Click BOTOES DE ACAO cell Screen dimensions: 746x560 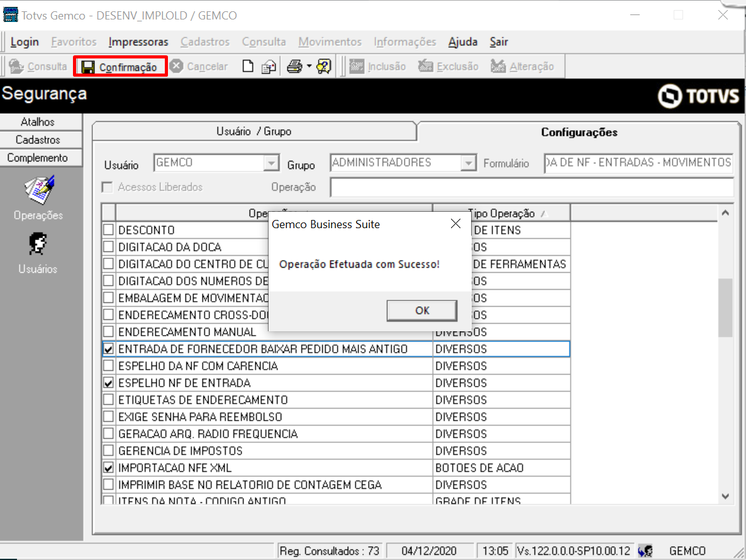click(x=501, y=468)
